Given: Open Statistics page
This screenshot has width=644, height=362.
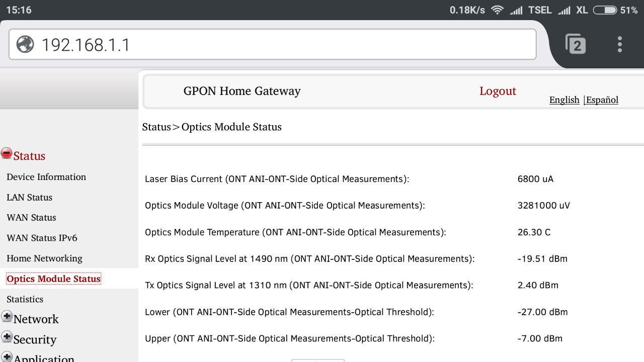Looking at the screenshot, I should tap(25, 299).
